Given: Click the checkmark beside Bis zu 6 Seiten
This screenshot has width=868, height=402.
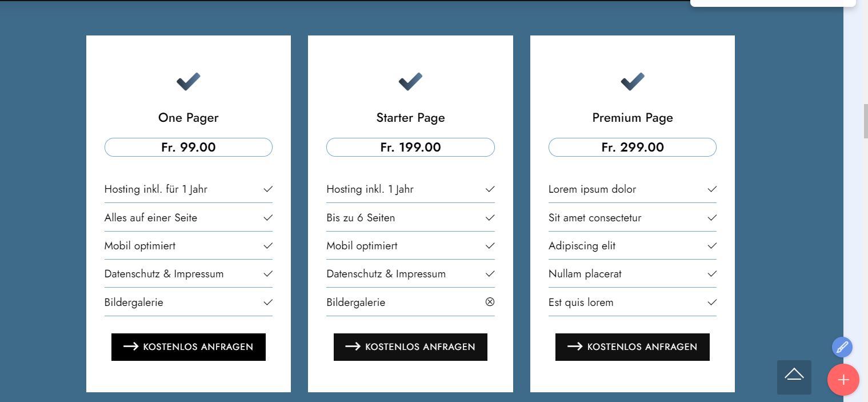Looking at the screenshot, I should [490, 218].
